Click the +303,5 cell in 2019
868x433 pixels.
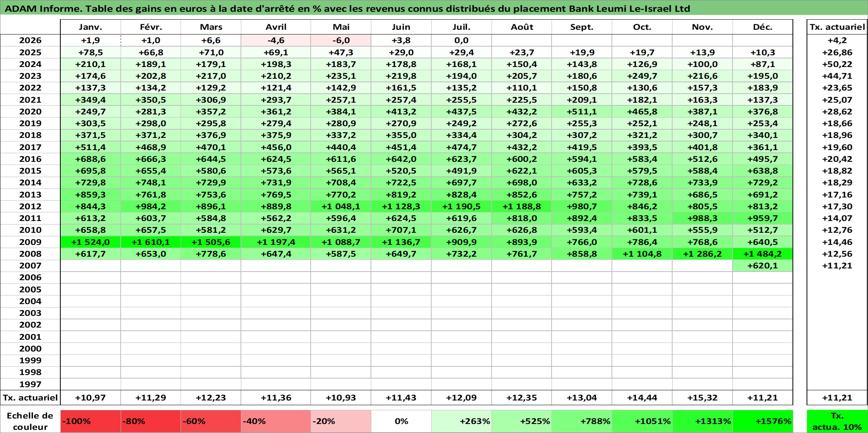click(90, 123)
